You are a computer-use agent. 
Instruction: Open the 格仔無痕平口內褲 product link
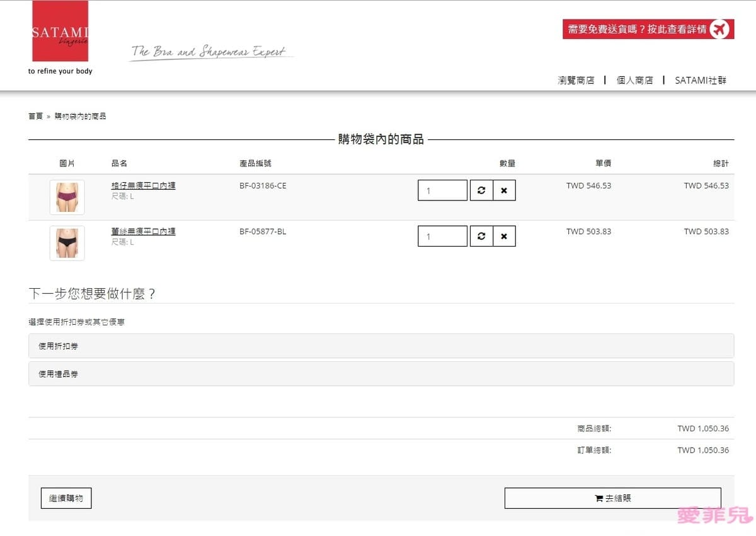[143, 186]
